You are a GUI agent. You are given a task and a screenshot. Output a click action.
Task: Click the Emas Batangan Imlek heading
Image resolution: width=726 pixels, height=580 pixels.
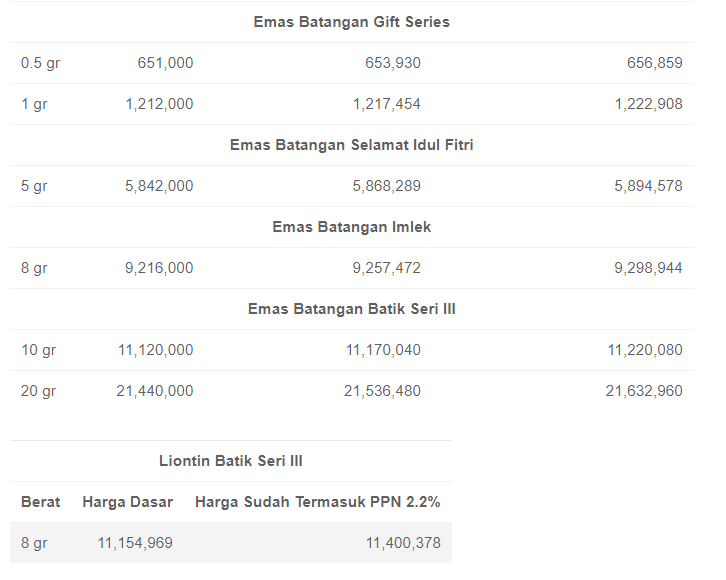pos(351,227)
